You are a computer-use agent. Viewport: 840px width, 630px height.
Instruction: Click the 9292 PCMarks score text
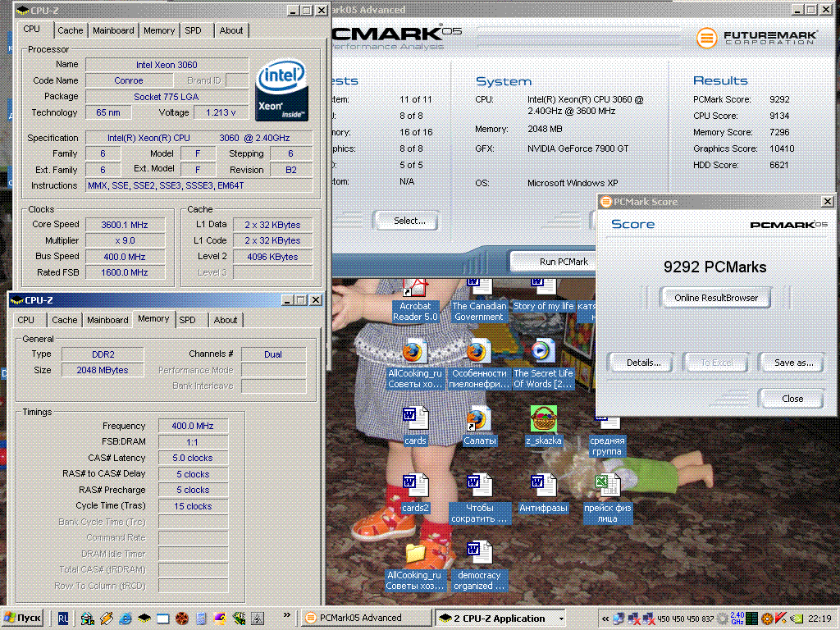[x=714, y=267]
